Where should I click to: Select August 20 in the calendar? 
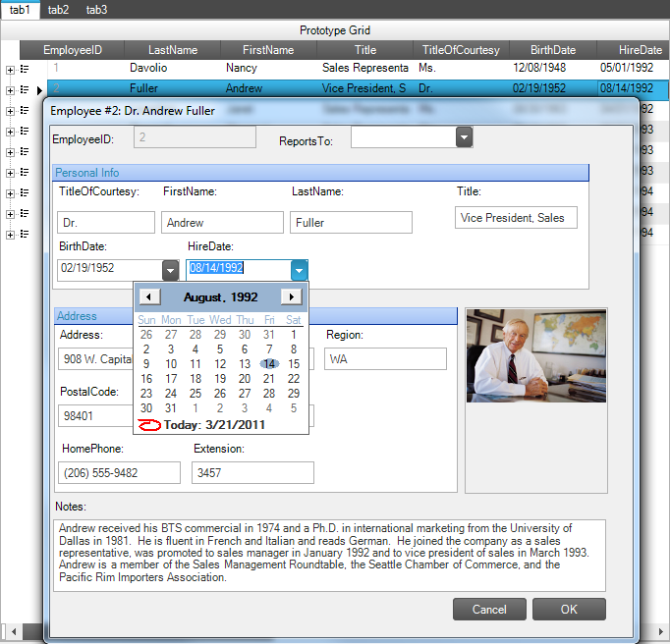point(245,378)
